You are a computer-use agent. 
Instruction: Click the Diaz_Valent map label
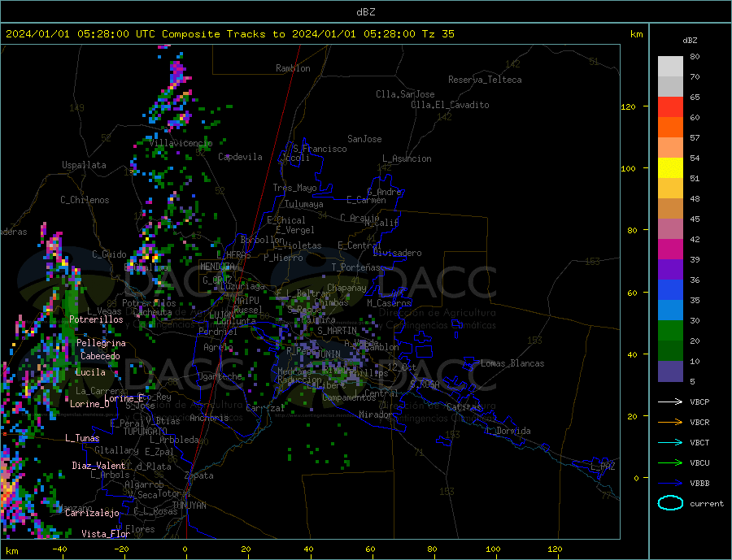tap(98, 466)
